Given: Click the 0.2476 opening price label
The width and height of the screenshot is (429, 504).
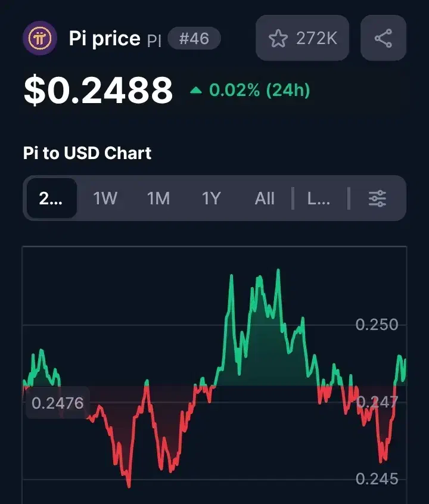Looking at the screenshot, I should coord(57,403).
